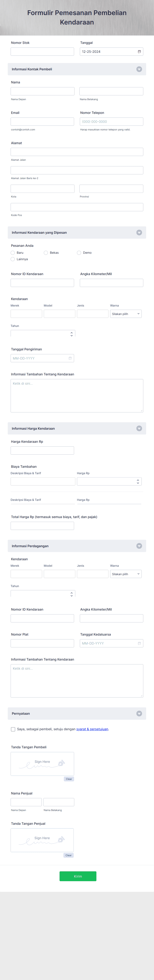Collapse the Informasi Perdagangan section
154x980 pixels.
point(139,546)
